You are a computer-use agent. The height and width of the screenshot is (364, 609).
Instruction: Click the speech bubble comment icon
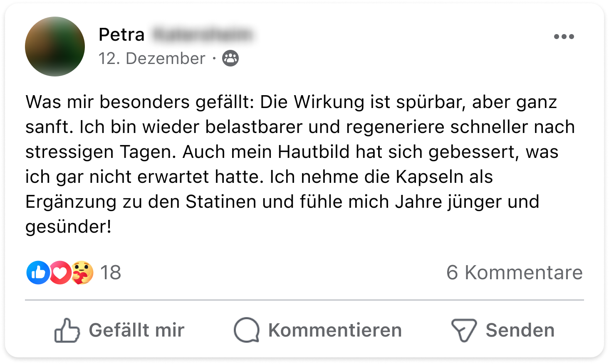tap(247, 330)
